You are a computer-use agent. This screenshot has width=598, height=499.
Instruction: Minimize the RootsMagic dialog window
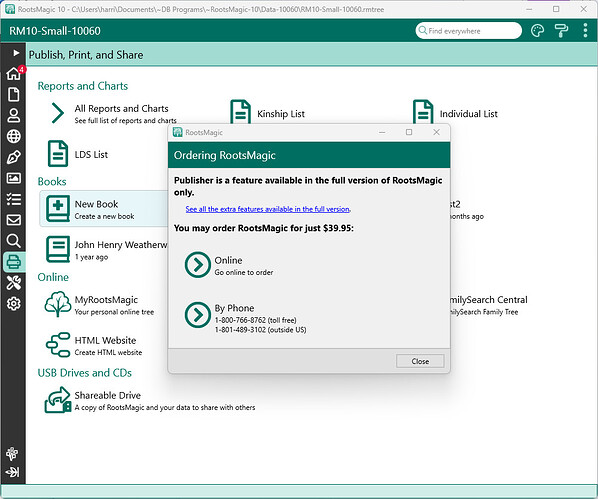tap(382, 132)
